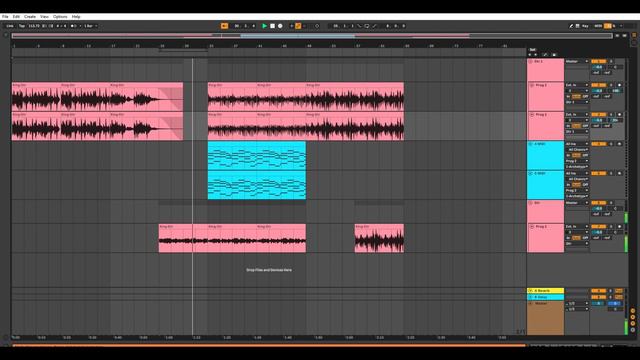
Task: Click the MIDI Arrangement Overdub plus icon
Action: point(292,26)
